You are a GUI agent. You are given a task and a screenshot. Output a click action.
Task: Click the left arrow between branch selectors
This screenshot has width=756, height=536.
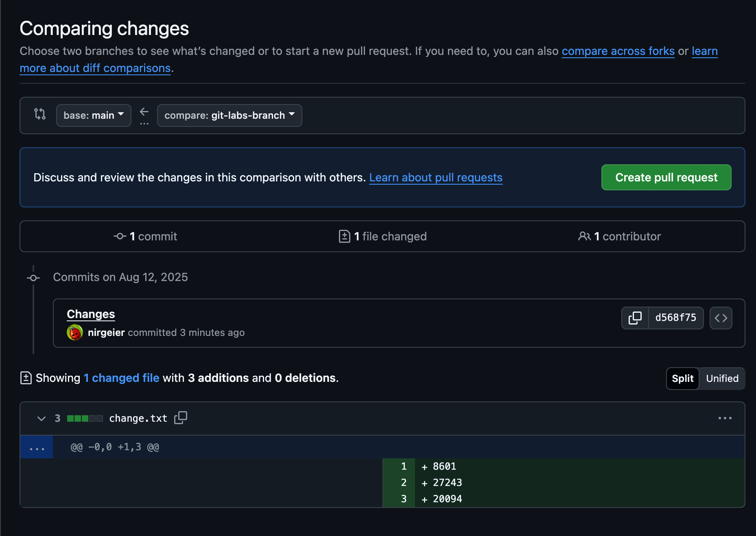(144, 111)
